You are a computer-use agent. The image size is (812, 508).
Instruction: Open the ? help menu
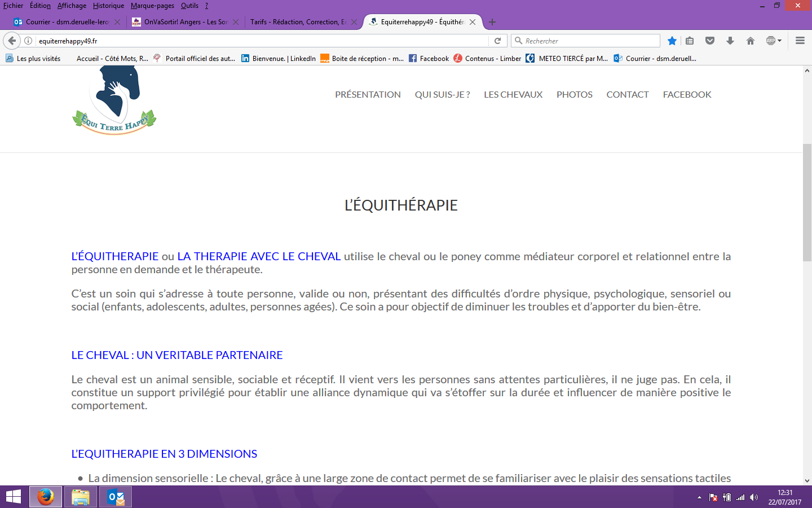(206, 6)
